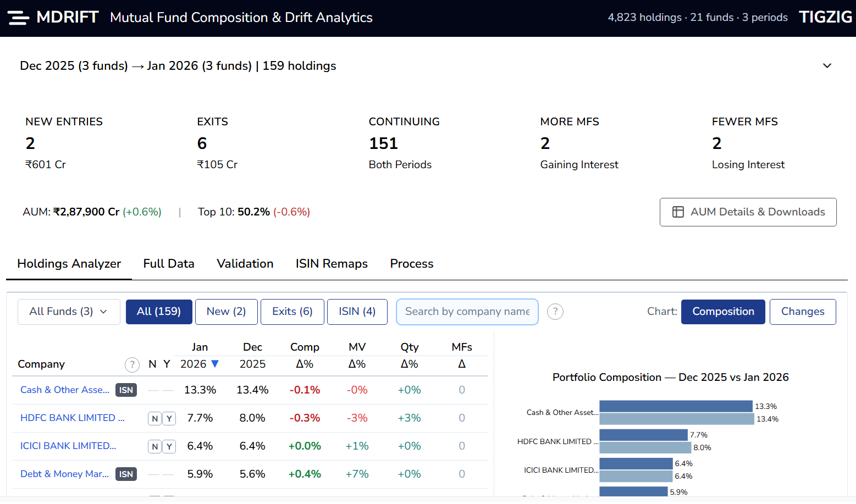Open the All Funds (3) dropdown
Image resolution: width=856 pixels, height=504 pixels.
pos(69,312)
